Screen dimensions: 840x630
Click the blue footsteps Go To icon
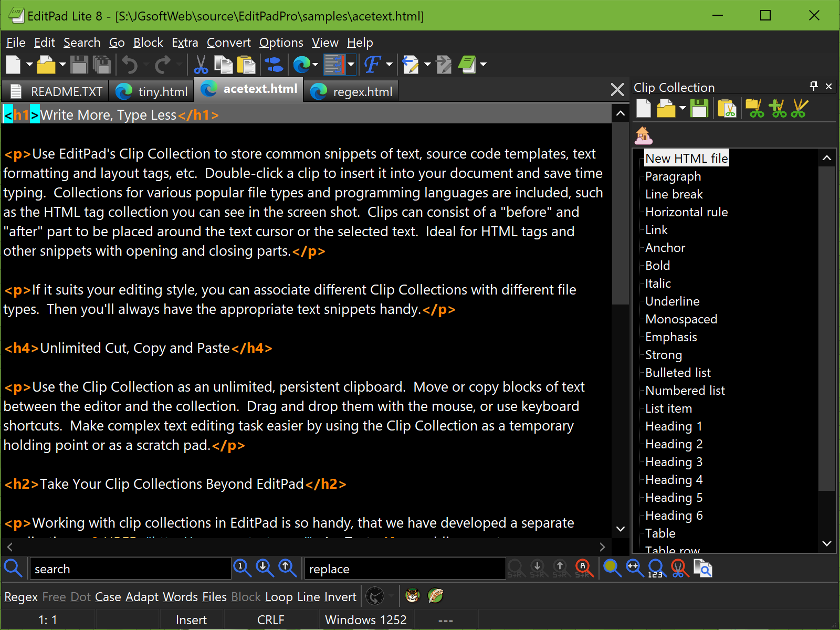tap(274, 65)
